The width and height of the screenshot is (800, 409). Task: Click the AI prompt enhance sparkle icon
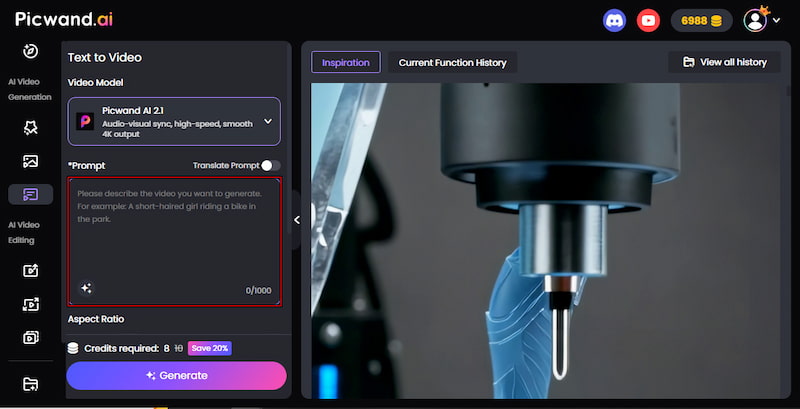86,288
